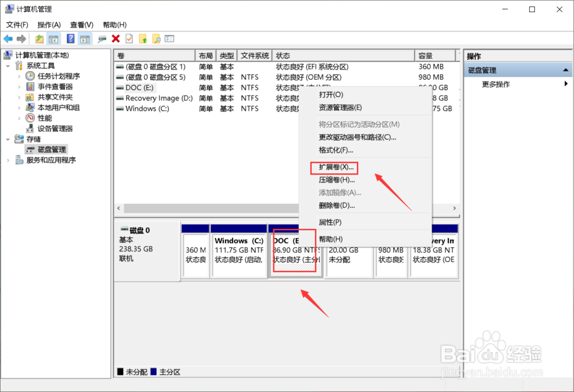Select 设备管理器 in the tree

(55, 129)
